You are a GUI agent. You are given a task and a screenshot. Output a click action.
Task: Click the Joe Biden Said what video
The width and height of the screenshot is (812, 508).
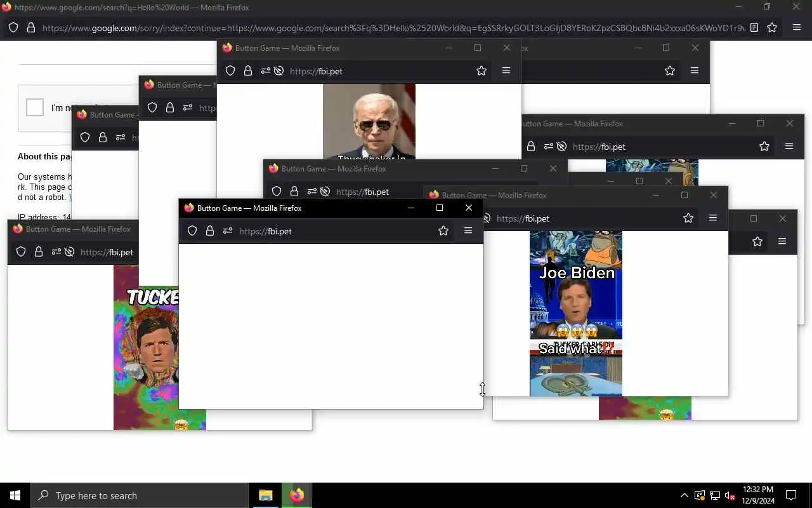click(x=576, y=314)
